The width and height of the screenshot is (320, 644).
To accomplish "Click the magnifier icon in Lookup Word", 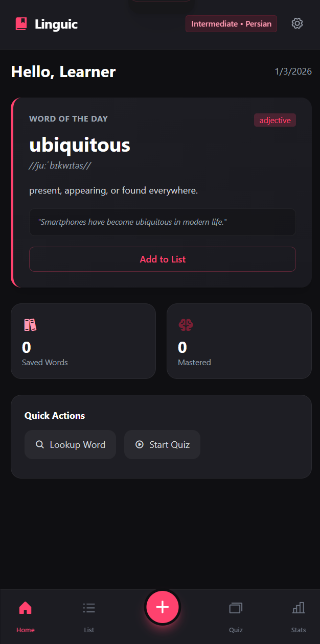I will (x=40, y=444).
